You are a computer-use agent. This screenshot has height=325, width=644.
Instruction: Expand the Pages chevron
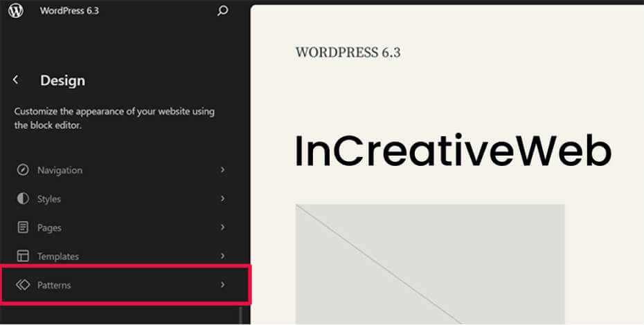(222, 227)
